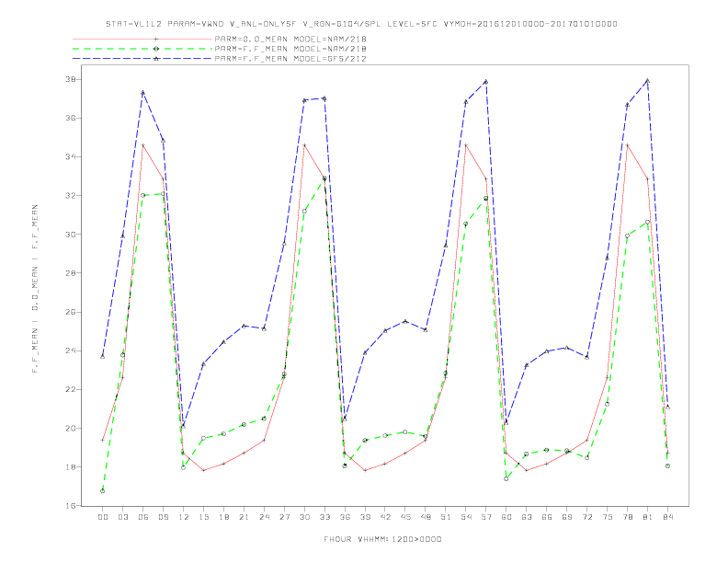The image size is (728, 563).
Task: Click y-axis tick label 38
Action: point(70,79)
